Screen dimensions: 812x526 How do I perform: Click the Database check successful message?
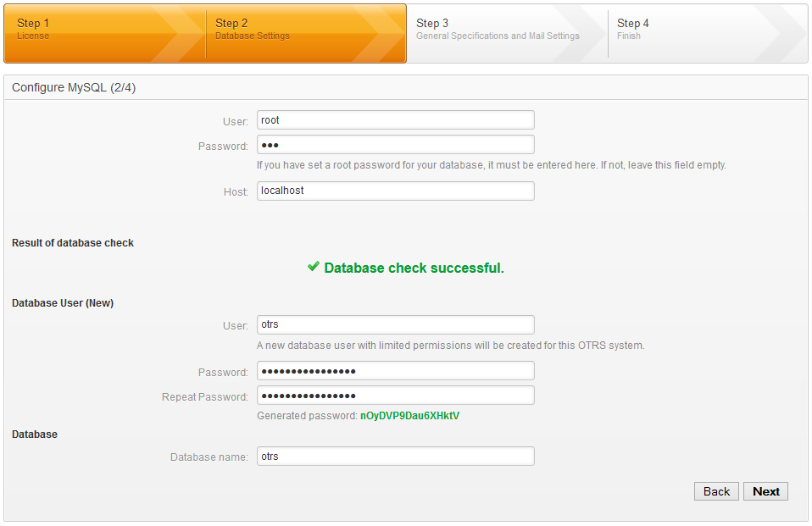point(414,269)
